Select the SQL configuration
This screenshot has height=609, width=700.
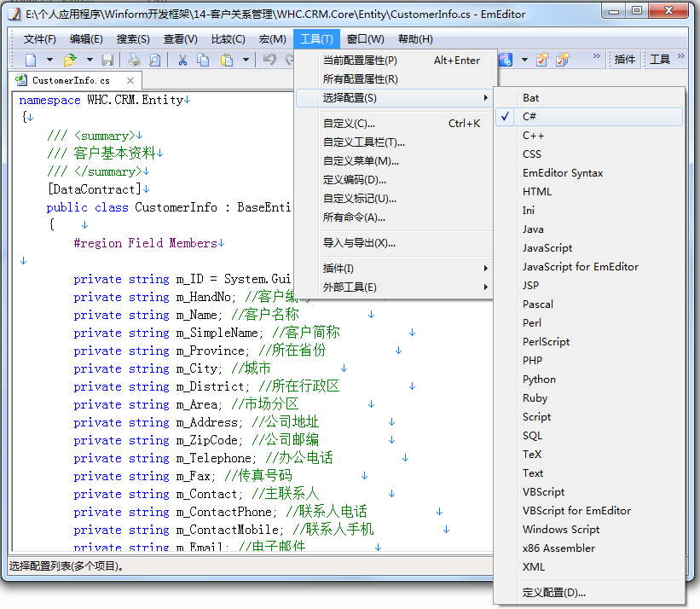pyautogui.click(x=589, y=435)
